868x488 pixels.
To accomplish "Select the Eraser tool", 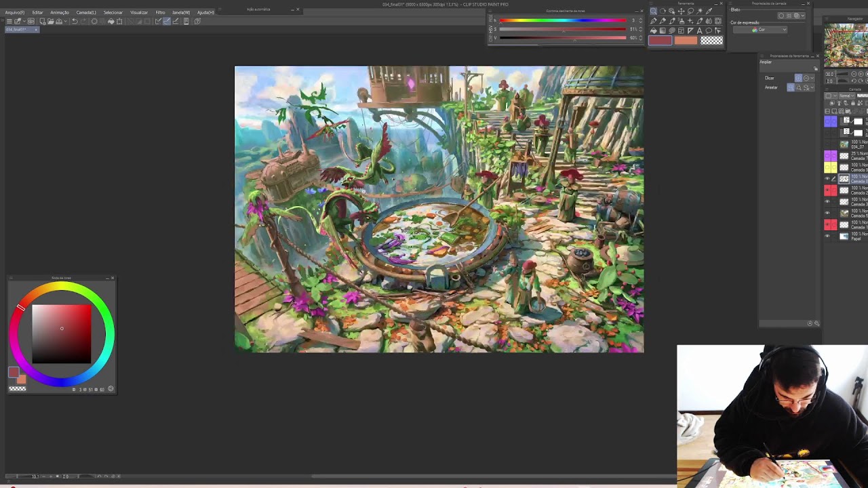I will [x=700, y=21].
